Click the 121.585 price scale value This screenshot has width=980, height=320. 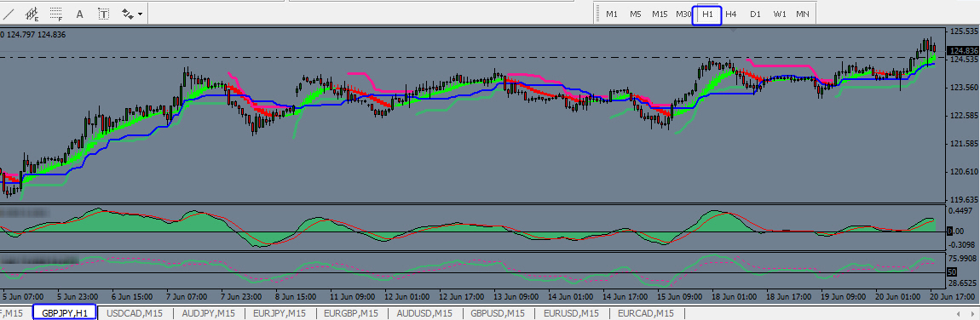point(963,144)
